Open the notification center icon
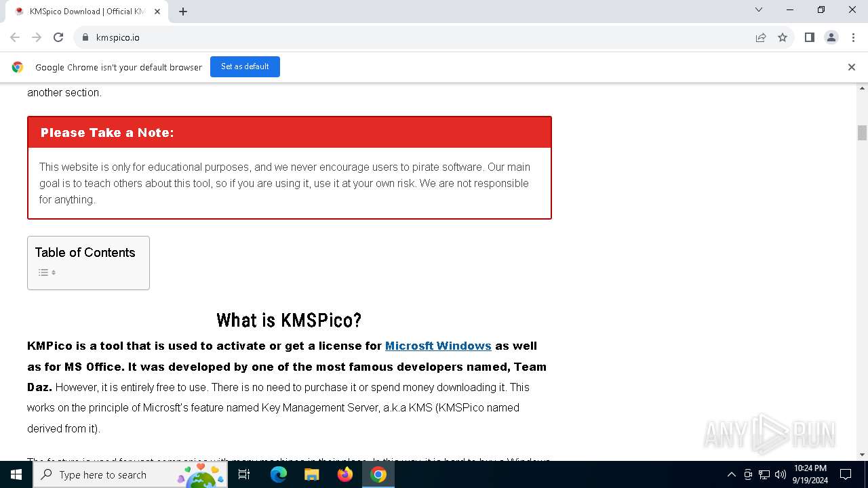 pos(846,474)
